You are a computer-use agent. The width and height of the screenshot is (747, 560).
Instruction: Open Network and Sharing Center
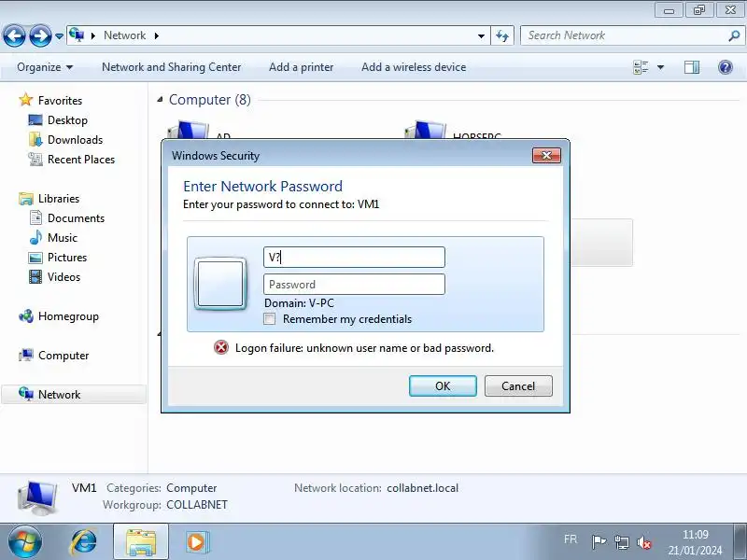pos(172,67)
